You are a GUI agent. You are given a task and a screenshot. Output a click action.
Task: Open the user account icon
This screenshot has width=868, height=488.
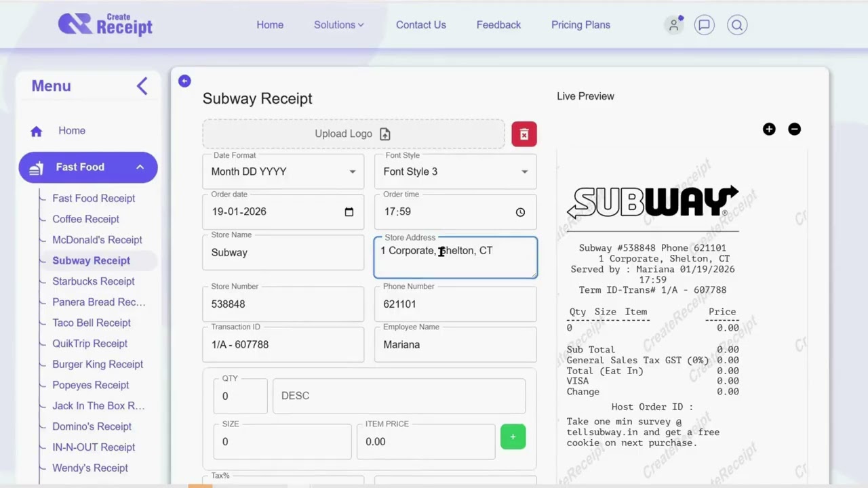[x=673, y=25]
